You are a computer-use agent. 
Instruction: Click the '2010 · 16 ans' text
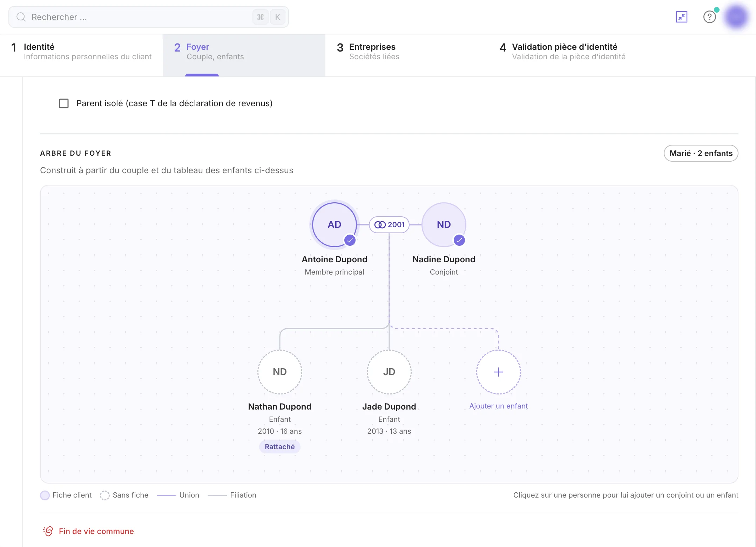(x=279, y=431)
